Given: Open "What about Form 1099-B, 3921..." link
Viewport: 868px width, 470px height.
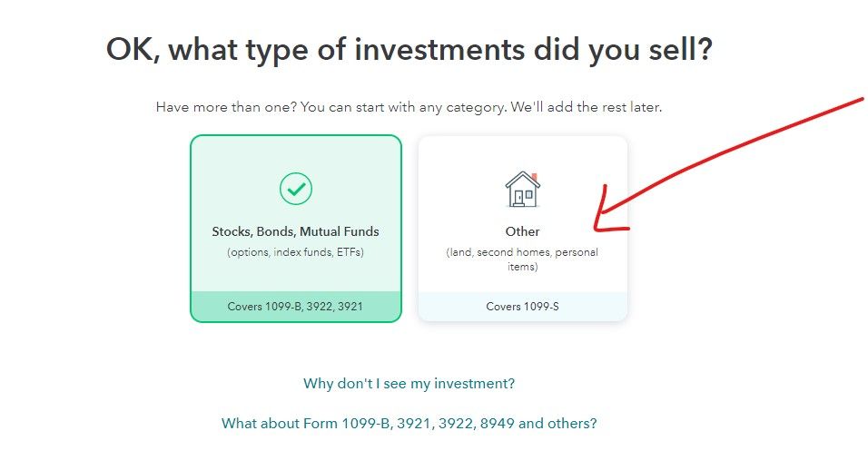Looking at the screenshot, I should tap(409, 424).
